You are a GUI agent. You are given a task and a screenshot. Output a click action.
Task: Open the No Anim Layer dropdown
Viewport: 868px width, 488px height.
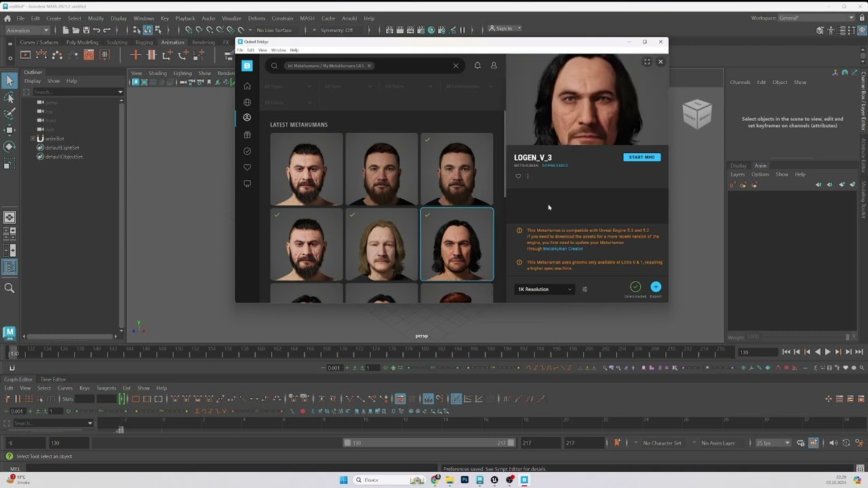click(718, 443)
